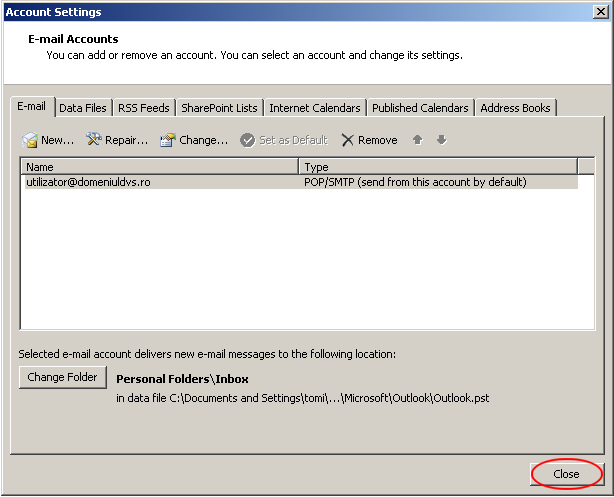Click the Set as Default label text
Viewport: 614px width, 497px height.
click(293, 140)
